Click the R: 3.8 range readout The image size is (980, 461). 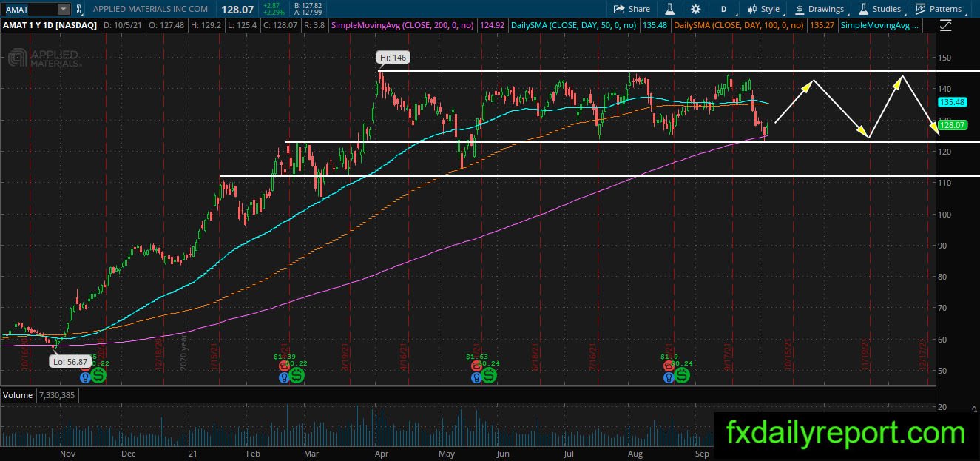tap(315, 25)
